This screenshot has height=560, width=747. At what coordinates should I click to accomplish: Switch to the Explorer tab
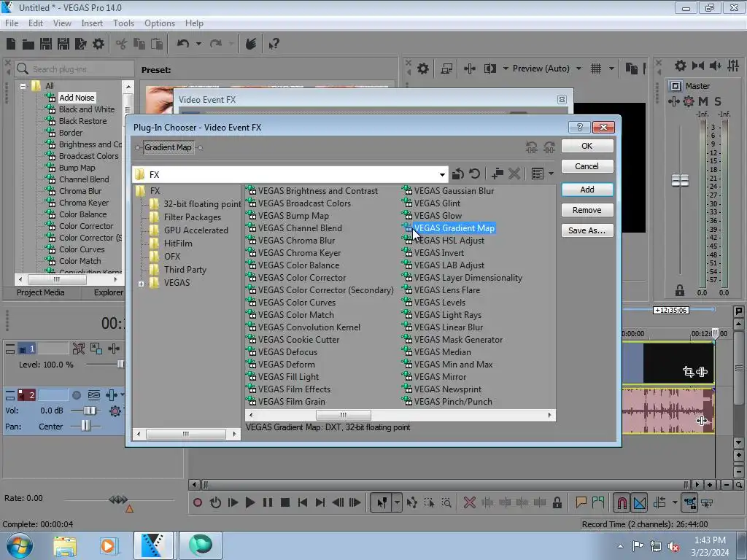point(108,292)
